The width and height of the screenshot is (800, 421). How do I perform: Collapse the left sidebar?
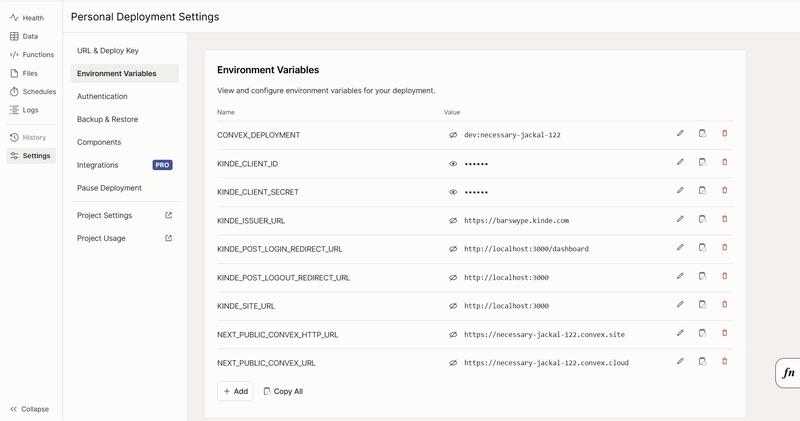point(30,409)
